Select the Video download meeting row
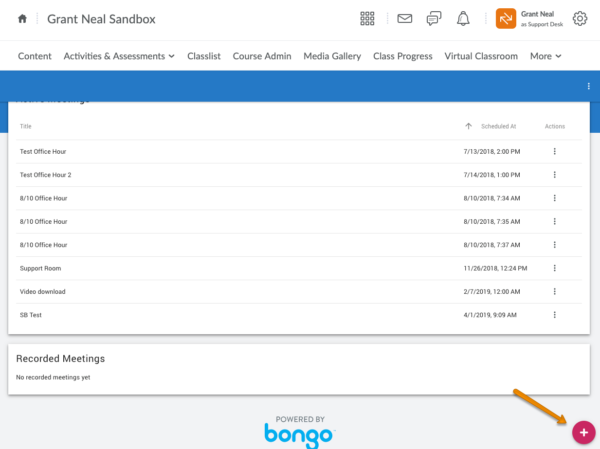The height and width of the screenshot is (449, 600). tap(43, 292)
